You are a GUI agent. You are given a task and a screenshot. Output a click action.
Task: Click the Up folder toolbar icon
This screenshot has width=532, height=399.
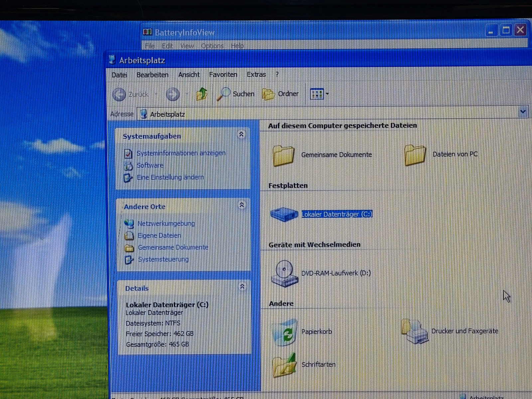click(x=201, y=94)
